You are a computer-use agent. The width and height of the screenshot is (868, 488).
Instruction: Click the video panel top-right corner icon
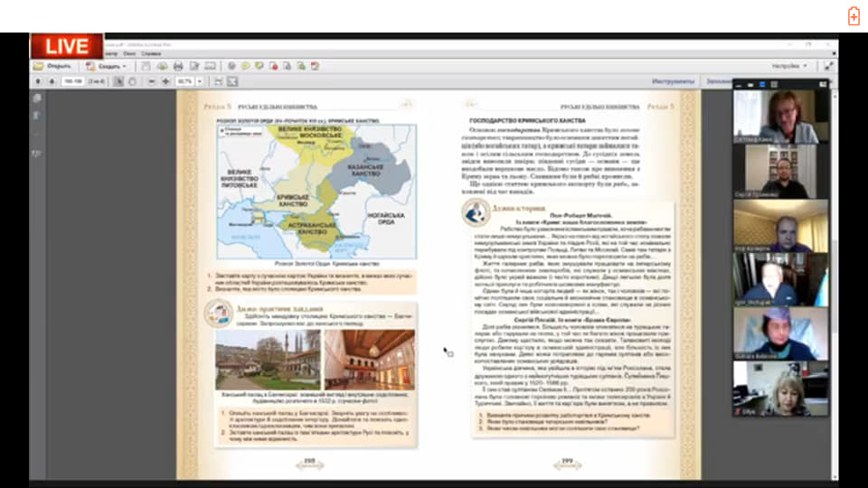823,85
